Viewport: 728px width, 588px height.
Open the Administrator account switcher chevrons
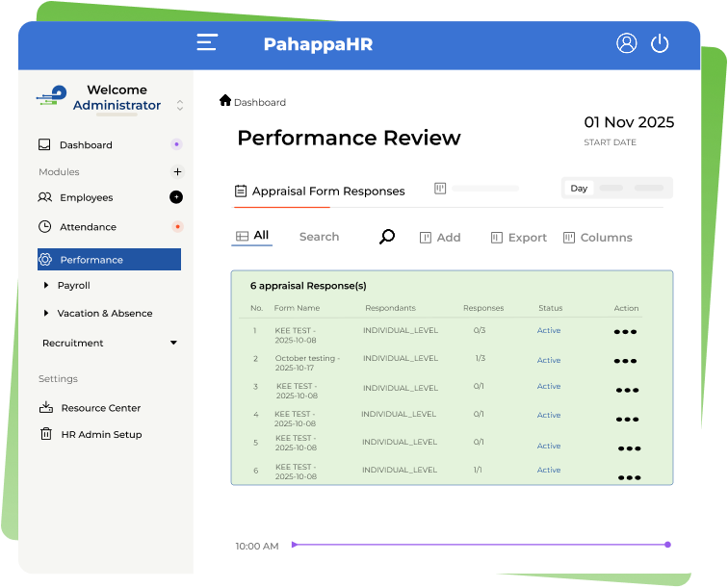pos(179,106)
